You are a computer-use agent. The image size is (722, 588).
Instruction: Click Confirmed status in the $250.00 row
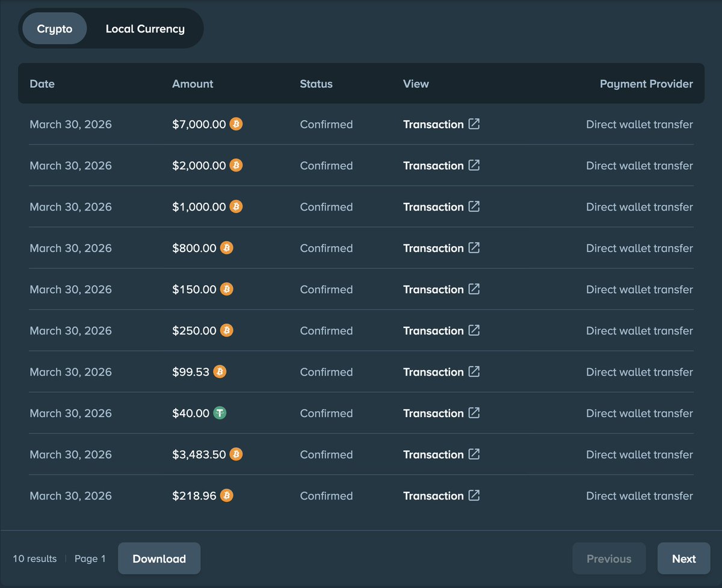pos(326,330)
